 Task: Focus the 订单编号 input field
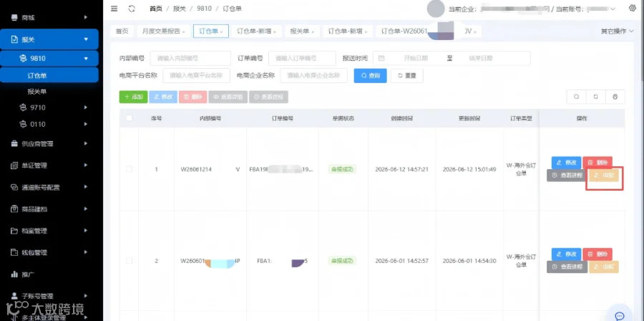point(302,58)
